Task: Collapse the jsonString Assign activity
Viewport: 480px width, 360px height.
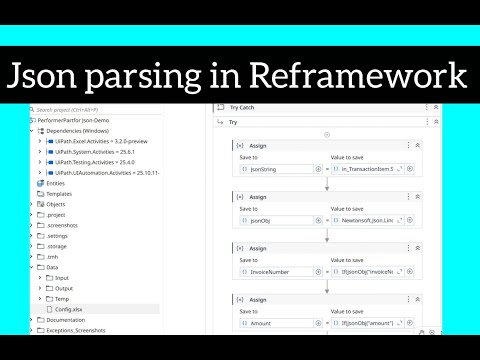Action: pos(417,145)
